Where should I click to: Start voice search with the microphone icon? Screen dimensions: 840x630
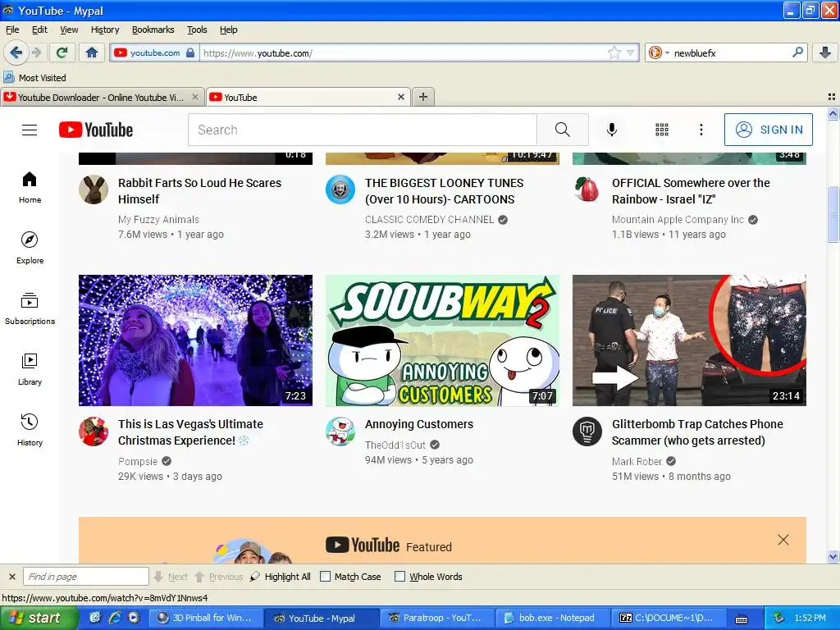(x=612, y=130)
